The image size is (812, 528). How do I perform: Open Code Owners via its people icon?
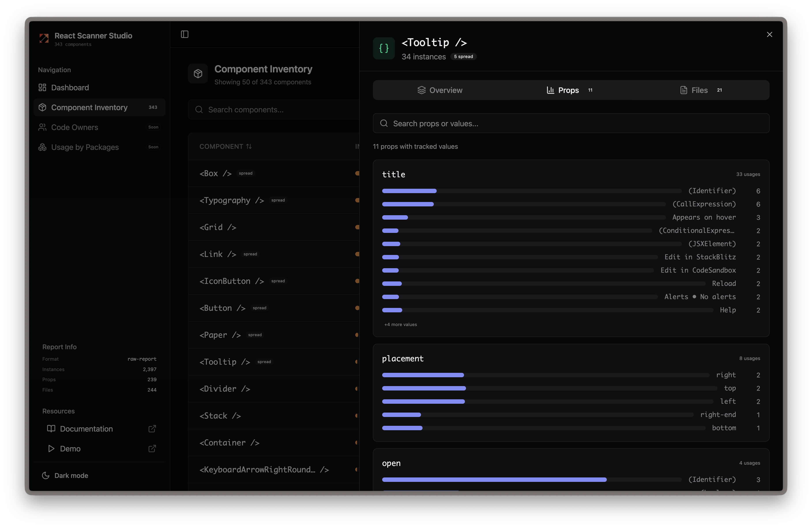coord(42,127)
